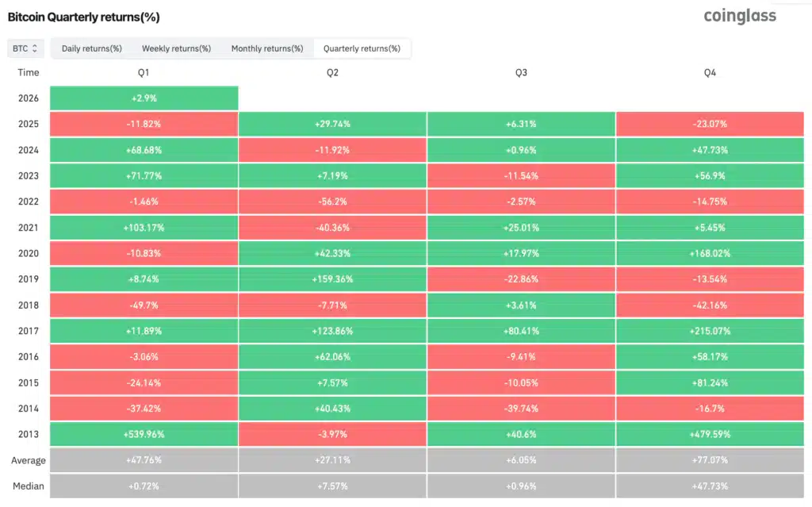Select the Median row label

(x=28, y=486)
